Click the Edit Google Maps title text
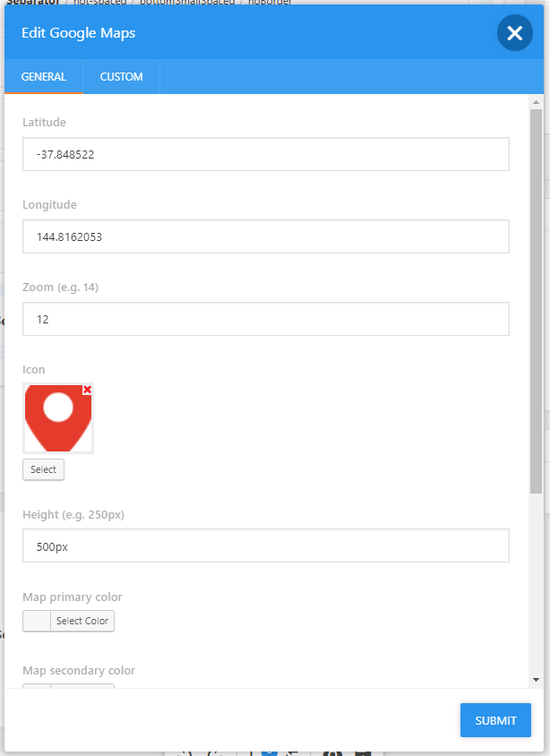 click(79, 33)
